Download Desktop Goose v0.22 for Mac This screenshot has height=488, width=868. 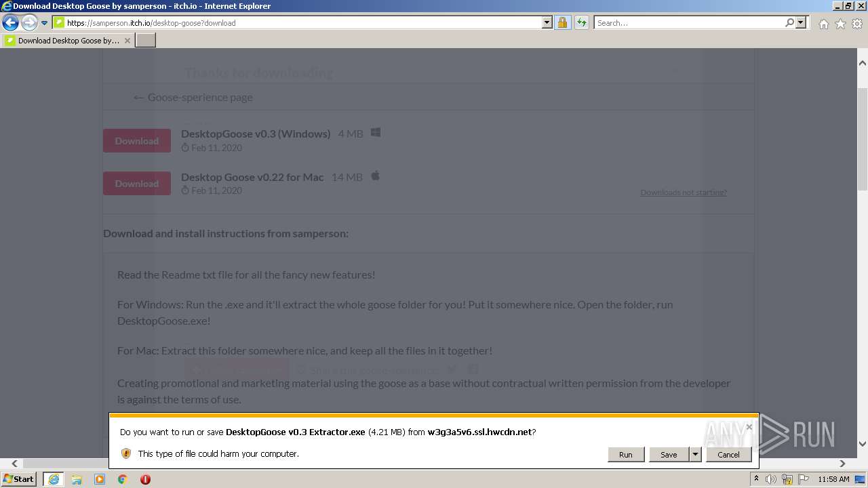coord(137,184)
